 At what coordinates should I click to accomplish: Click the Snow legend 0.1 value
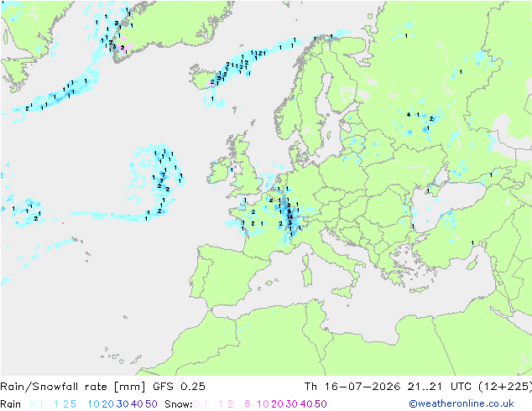[x=201, y=404]
